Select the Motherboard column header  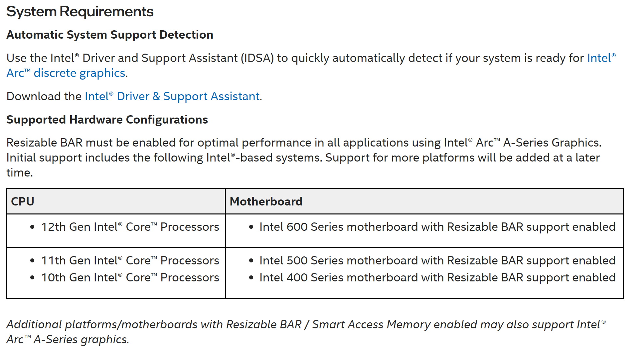[266, 201]
